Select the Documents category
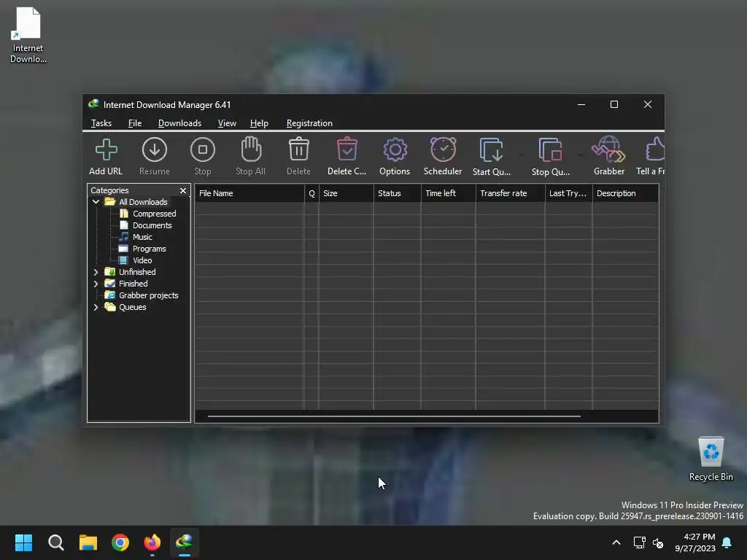The image size is (747, 560). point(152,225)
